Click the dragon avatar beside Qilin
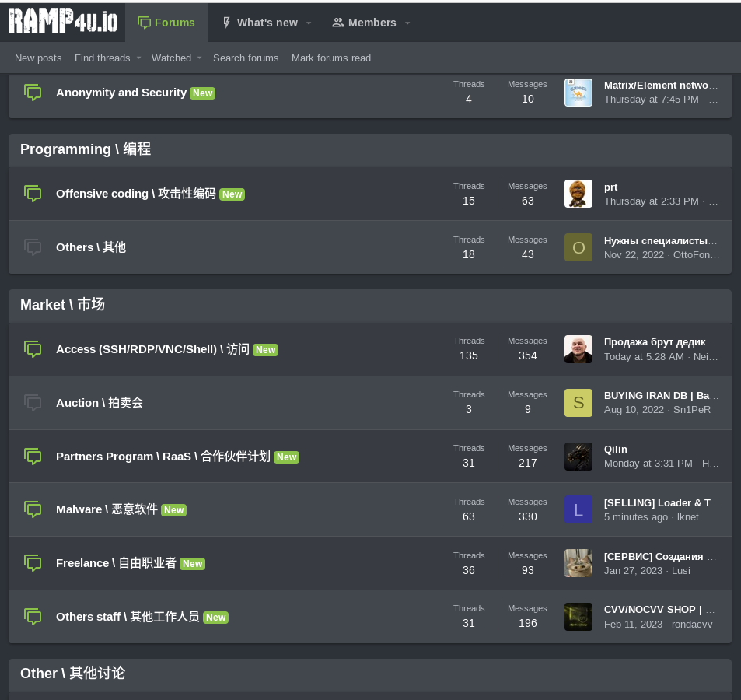 coord(578,457)
